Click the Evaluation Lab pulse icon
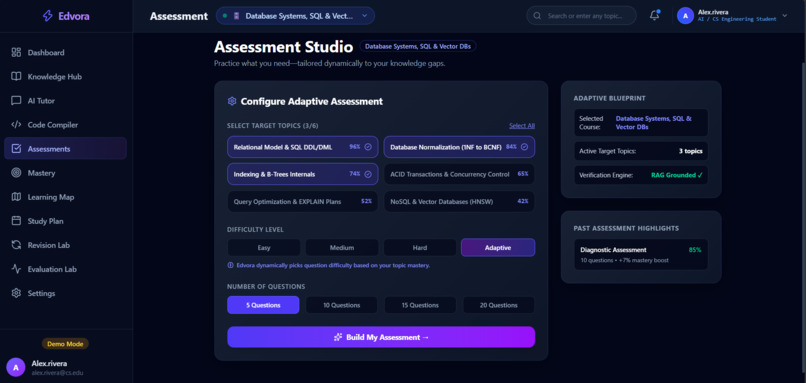The width and height of the screenshot is (806, 383). coord(16,269)
